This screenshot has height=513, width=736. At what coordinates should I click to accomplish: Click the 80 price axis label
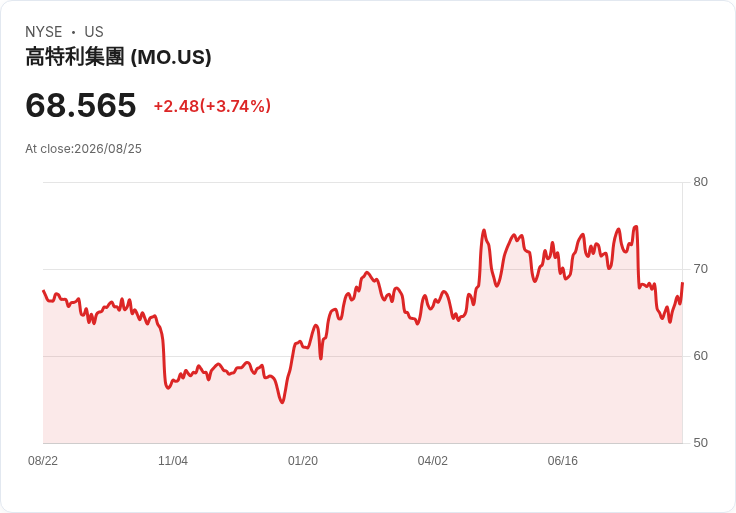(x=700, y=182)
